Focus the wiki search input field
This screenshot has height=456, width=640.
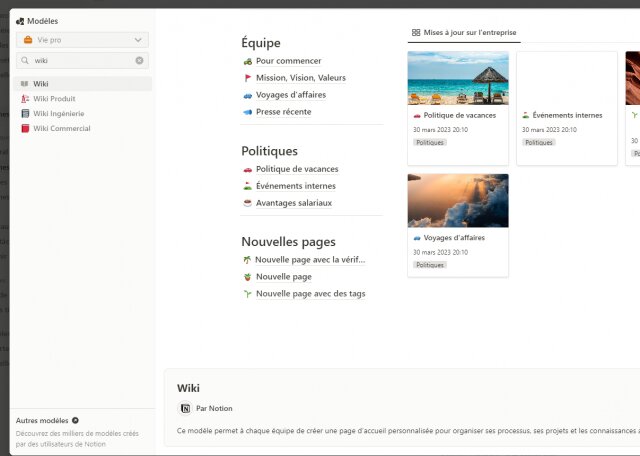(82, 60)
